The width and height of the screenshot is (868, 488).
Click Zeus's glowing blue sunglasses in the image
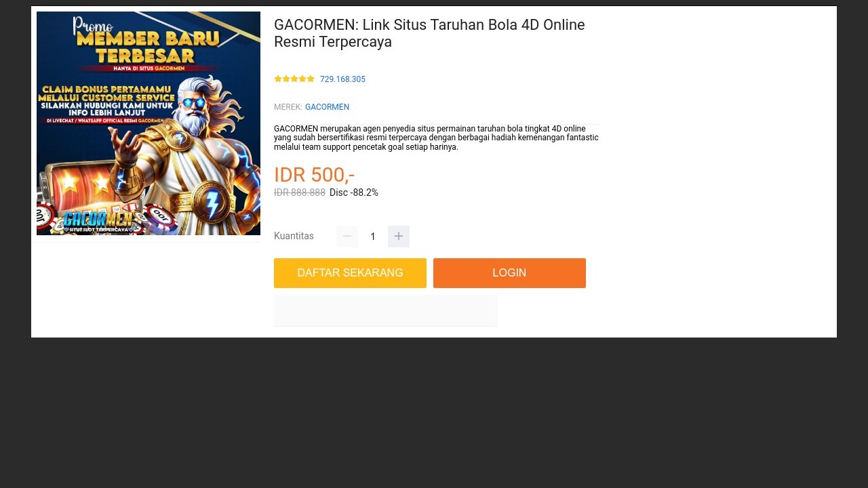(194, 104)
